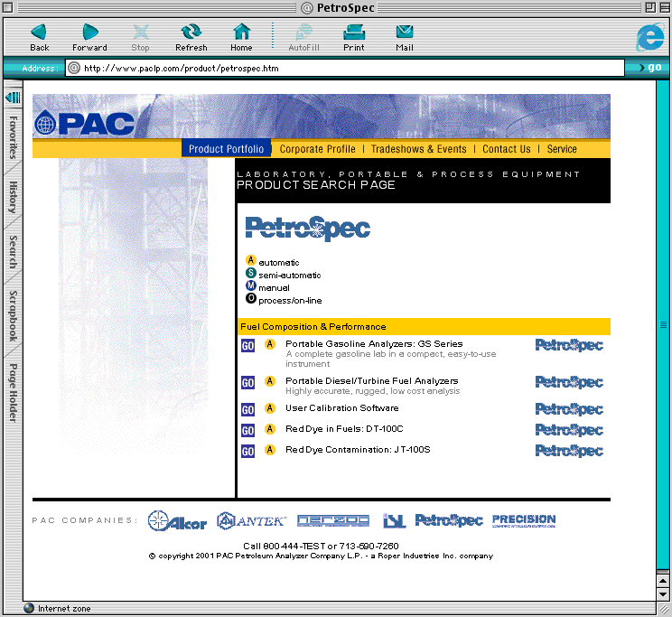Click the go button beside address
The image size is (672, 617).
[650, 68]
